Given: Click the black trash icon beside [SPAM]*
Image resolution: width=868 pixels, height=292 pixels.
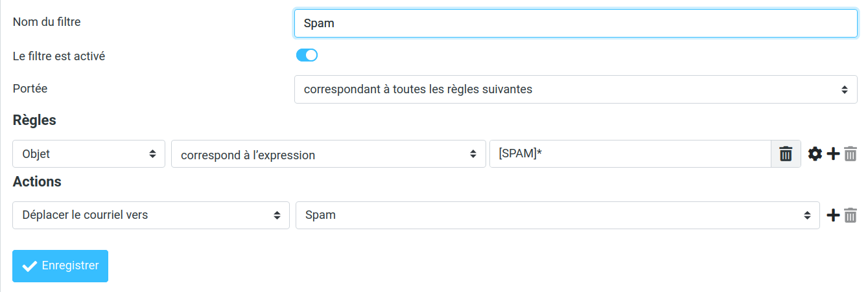Looking at the screenshot, I should click(786, 154).
